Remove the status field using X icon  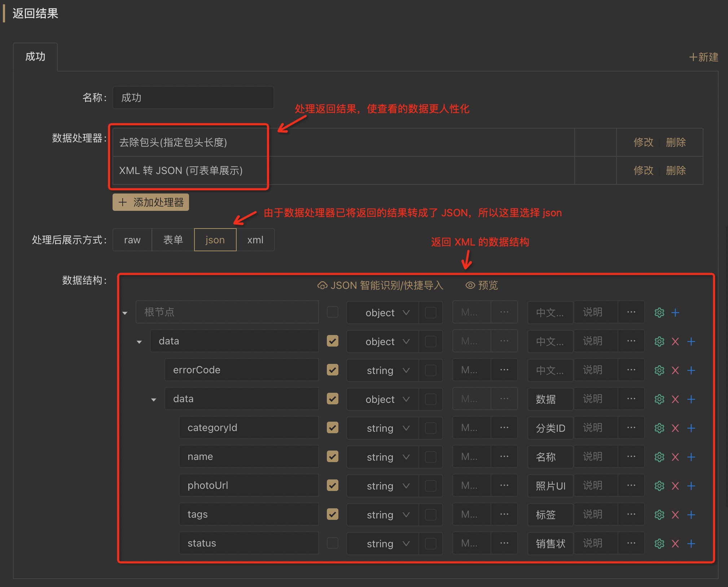pos(675,543)
